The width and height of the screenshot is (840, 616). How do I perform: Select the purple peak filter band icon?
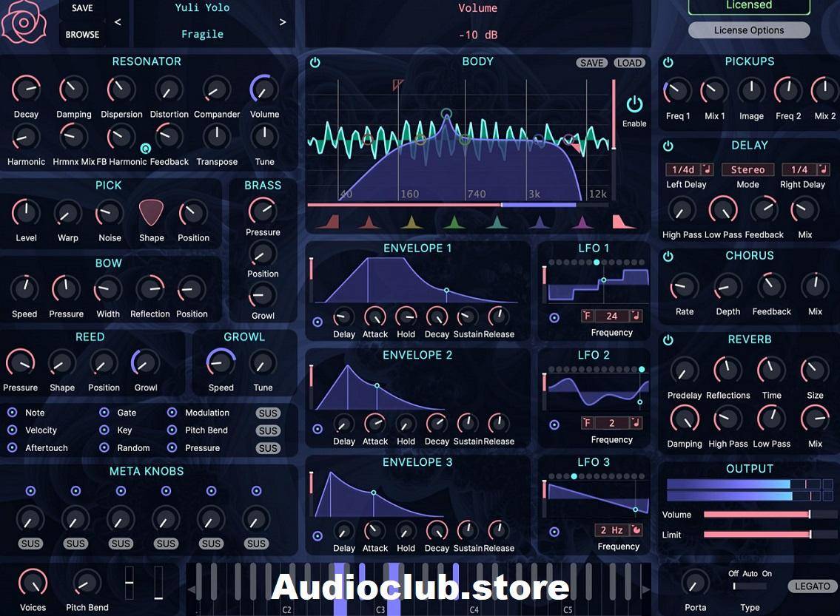click(582, 222)
